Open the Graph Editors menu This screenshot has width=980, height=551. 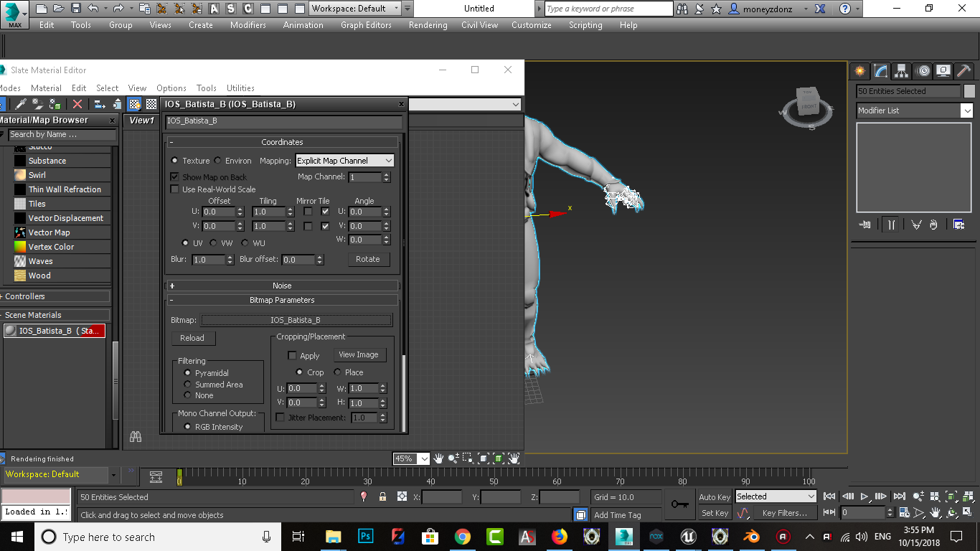coord(366,25)
